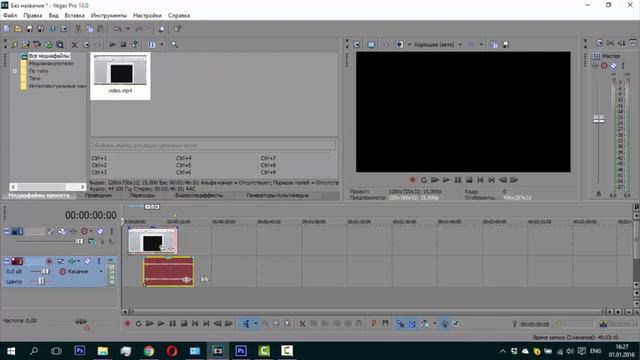Open media views dropdown arrow
Image resolution: width=640 pixels, height=360 pixels.
tap(162, 44)
